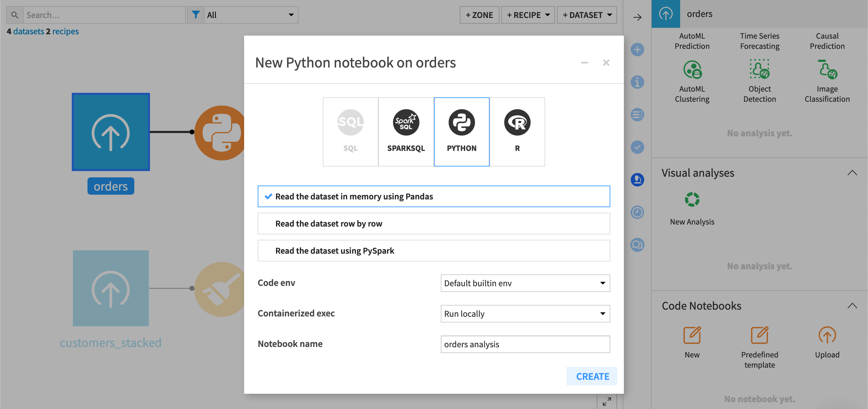Click the CREATE button
This screenshot has height=409, width=868.
click(x=592, y=376)
